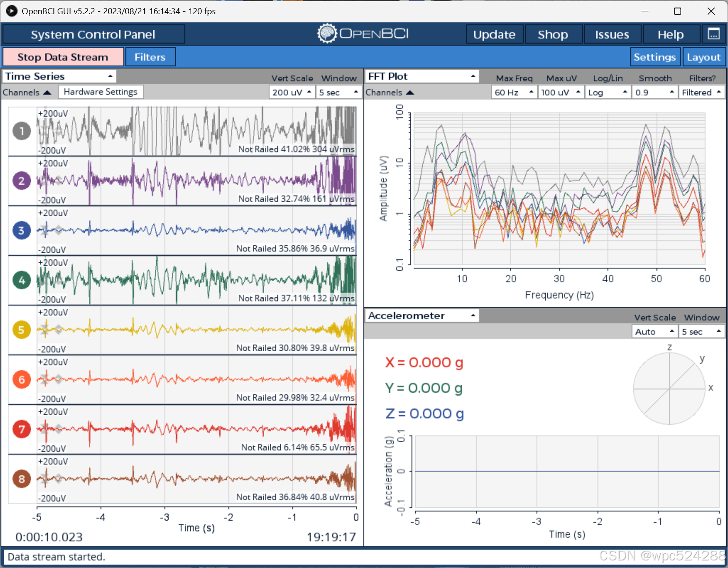Toggle channel 6 orange circle button
The height and width of the screenshot is (568, 728).
21,380
